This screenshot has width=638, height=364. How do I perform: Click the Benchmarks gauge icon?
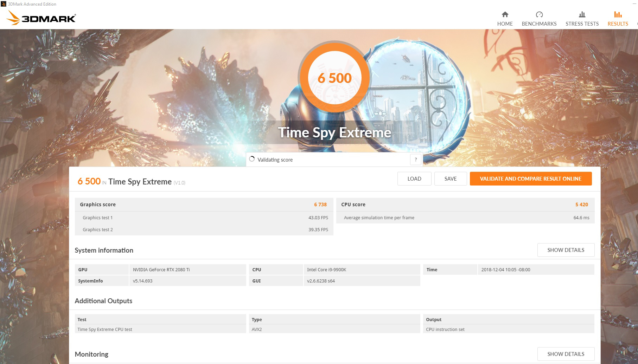click(539, 14)
